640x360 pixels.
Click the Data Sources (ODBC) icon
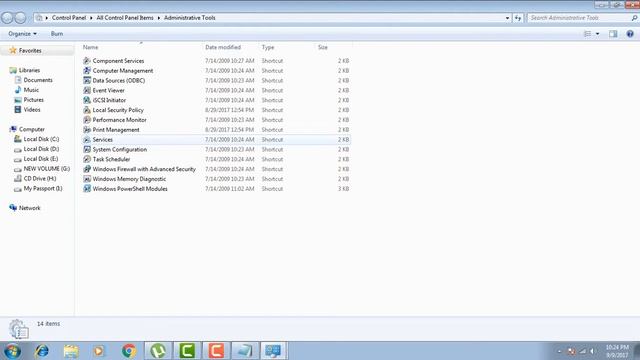[x=87, y=80]
